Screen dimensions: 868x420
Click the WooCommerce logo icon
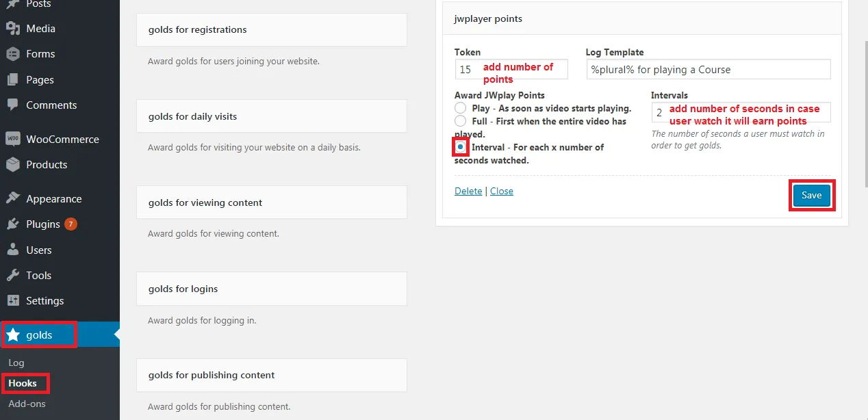[x=12, y=139]
